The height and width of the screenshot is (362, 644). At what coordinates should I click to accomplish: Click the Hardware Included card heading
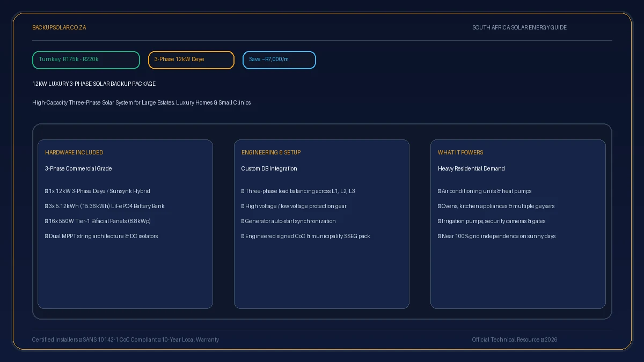[x=74, y=152]
